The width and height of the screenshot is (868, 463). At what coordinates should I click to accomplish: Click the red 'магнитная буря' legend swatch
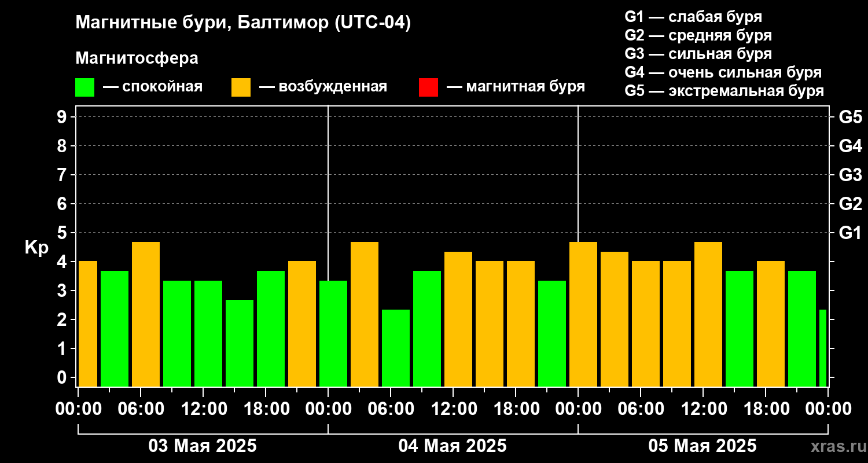point(428,87)
